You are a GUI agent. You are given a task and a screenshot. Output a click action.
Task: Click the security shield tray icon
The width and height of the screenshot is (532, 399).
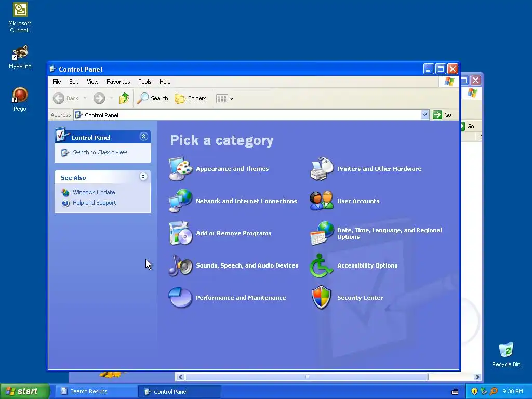click(x=474, y=391)
